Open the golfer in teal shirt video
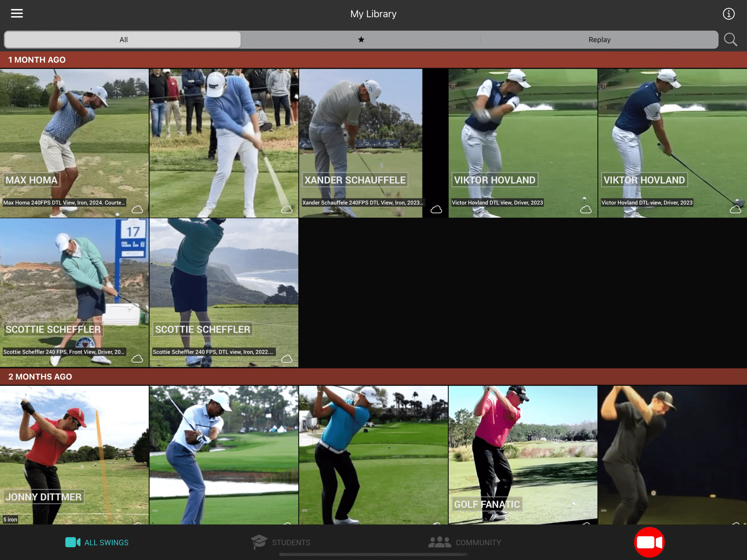 (373, 455)
